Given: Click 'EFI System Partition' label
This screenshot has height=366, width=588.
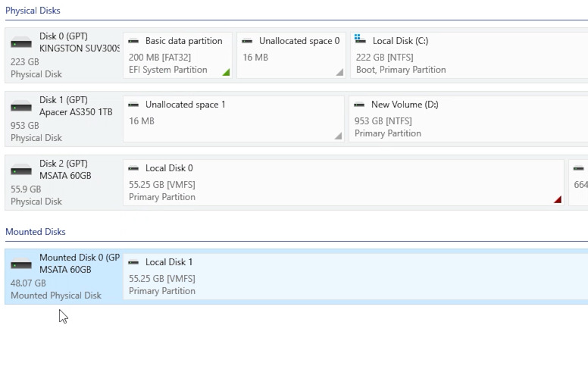Looking at the screenshot, I should tap(168, 70).
